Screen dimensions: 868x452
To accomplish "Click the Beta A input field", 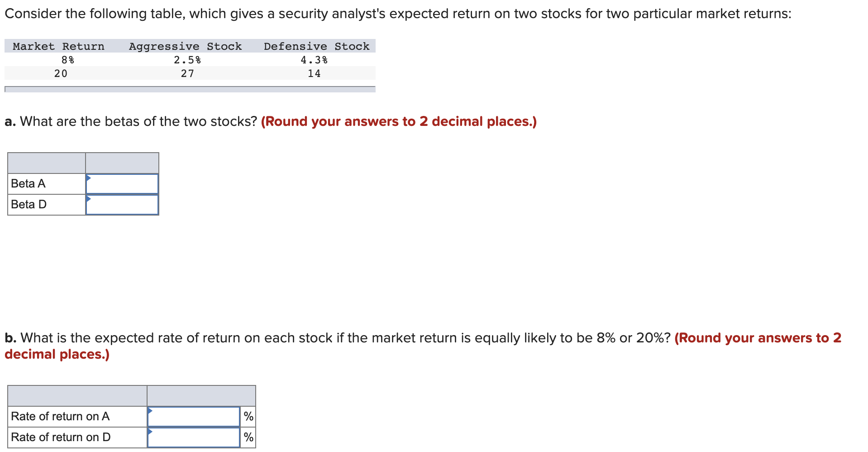I will pos(122,183).
